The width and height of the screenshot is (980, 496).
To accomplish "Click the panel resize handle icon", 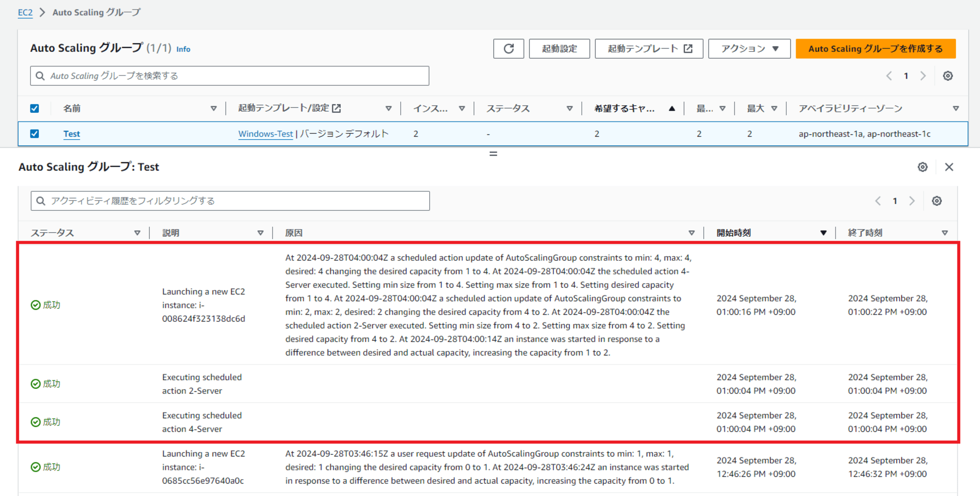I will pyautogui.click(x=493, y=154).
